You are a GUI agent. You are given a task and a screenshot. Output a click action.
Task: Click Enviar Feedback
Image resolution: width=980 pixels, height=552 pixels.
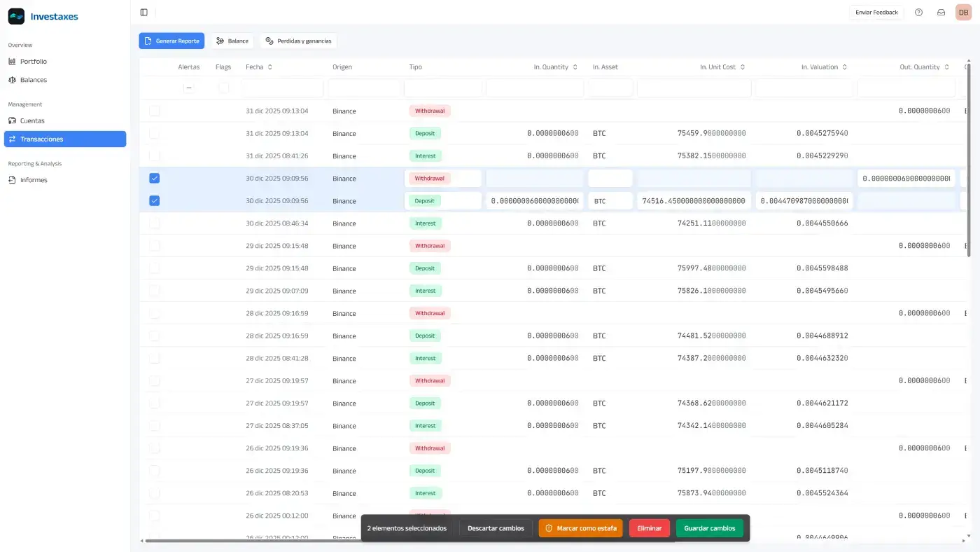876,12
